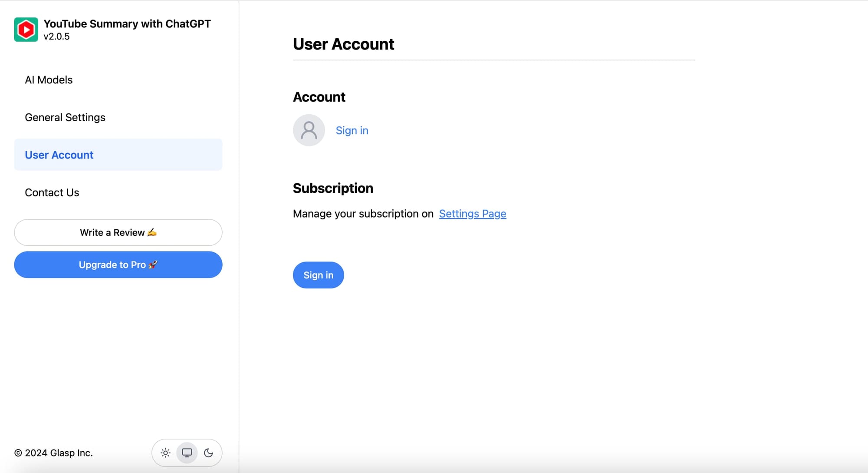
Task: Click Sign in link beside avatar
Action: click(352, 130)
